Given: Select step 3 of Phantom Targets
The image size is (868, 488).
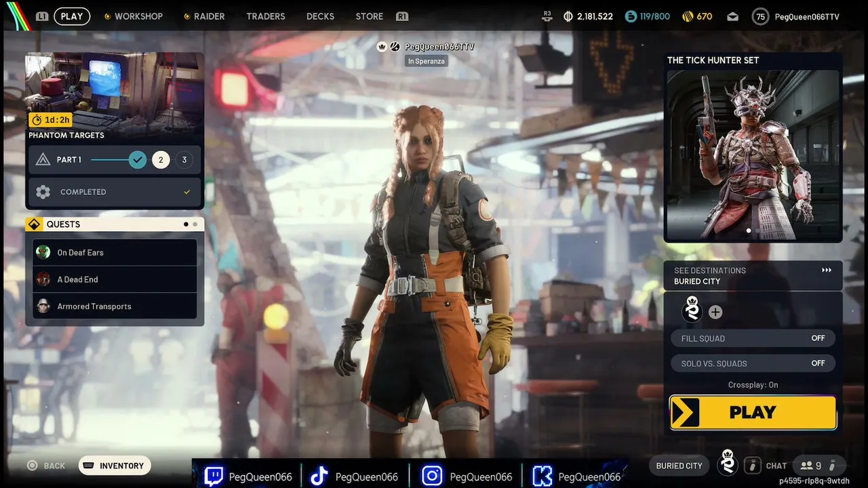Looking at the screenshot, I should (x=184, y=160).
